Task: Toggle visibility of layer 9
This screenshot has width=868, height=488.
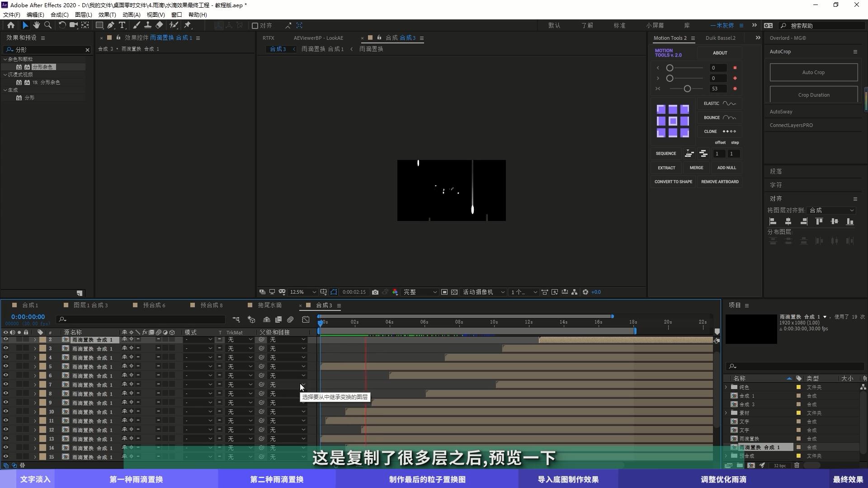Action: click(5, 403)
